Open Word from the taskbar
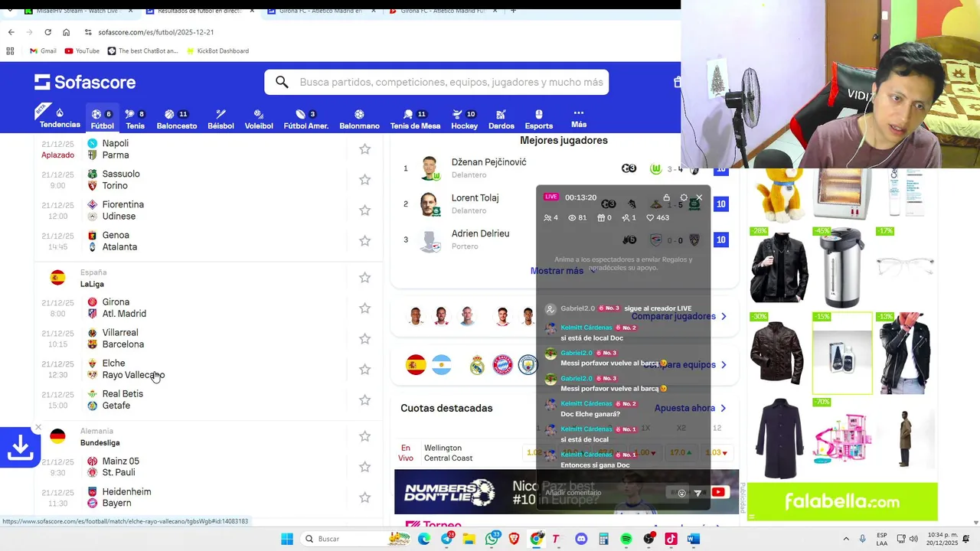The image size is (980, 551). (694, 539)
